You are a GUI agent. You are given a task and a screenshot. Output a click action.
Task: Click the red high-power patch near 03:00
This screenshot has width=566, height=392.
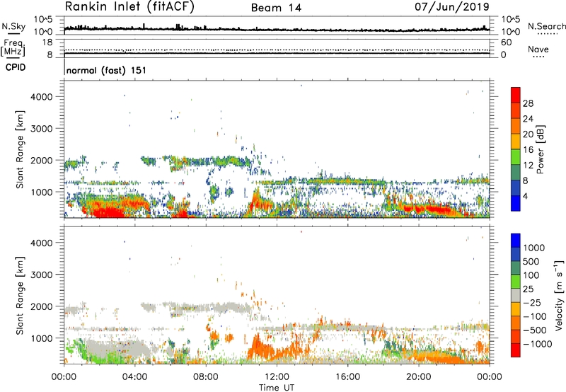(x=108, y=212)
